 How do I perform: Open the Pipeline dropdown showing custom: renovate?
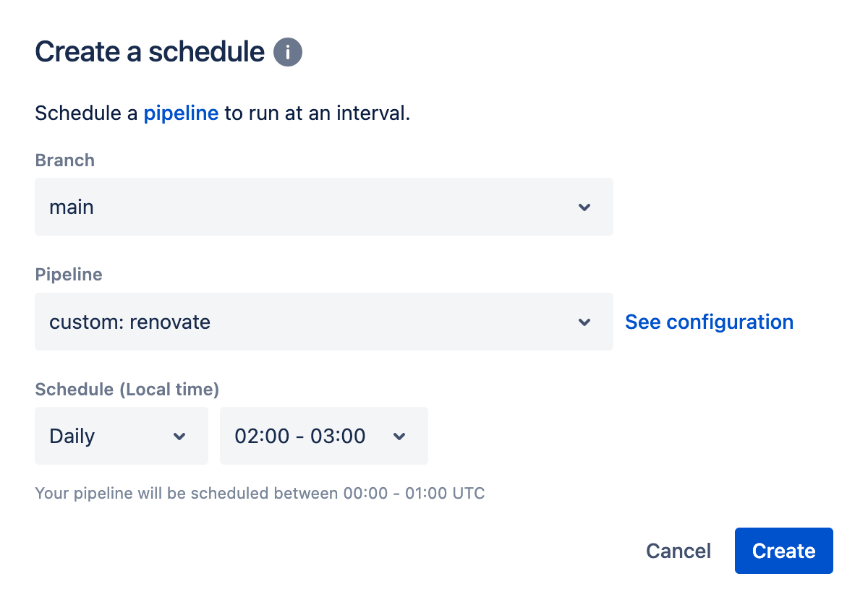point(324,322)
